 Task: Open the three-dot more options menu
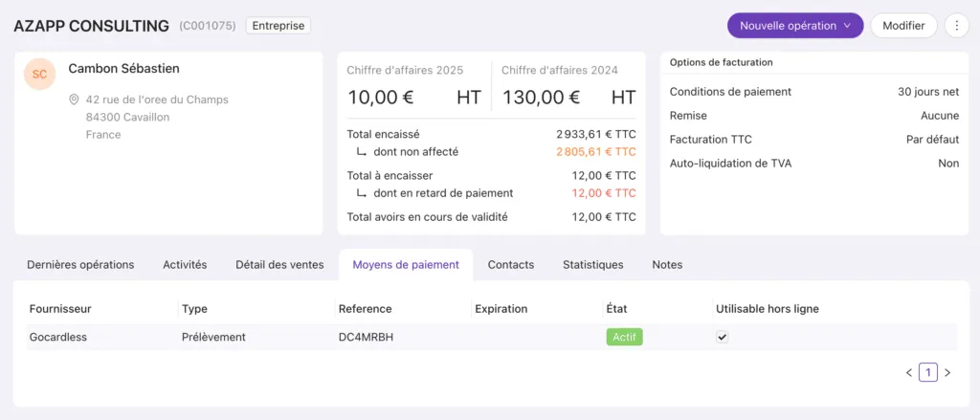956,26
